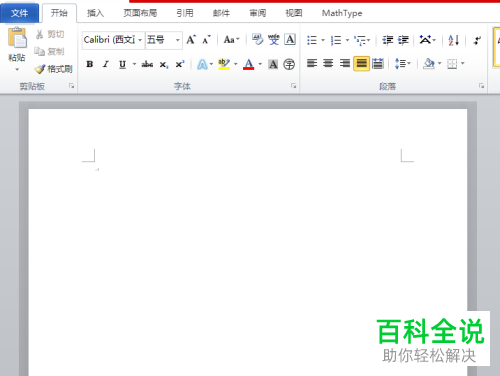Viewport: 500px width, 376px height.
Task: Click the Shading paint bucket icon
Action: tap(428, 63)
